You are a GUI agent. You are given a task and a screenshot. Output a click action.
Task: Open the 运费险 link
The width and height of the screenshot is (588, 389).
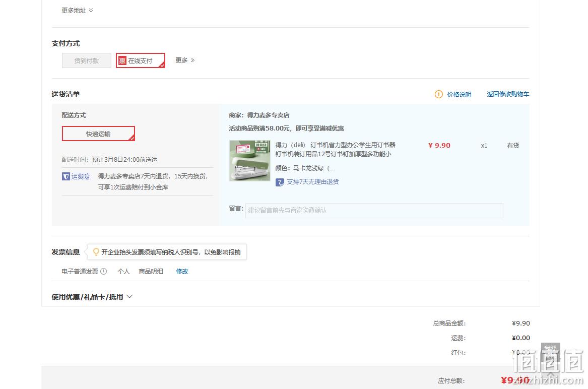(x=80, y=176)
